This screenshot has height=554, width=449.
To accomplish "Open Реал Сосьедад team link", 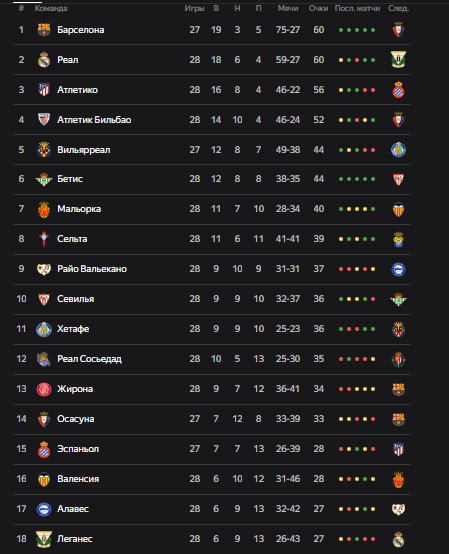I will [x=89, y=359].
